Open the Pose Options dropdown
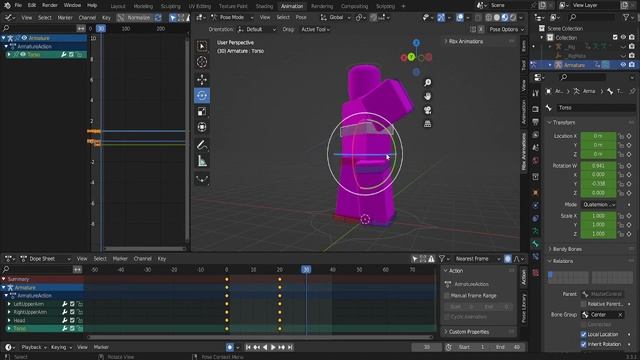Image resolution: width=640 pixels, height=360 pixels. 505,29
